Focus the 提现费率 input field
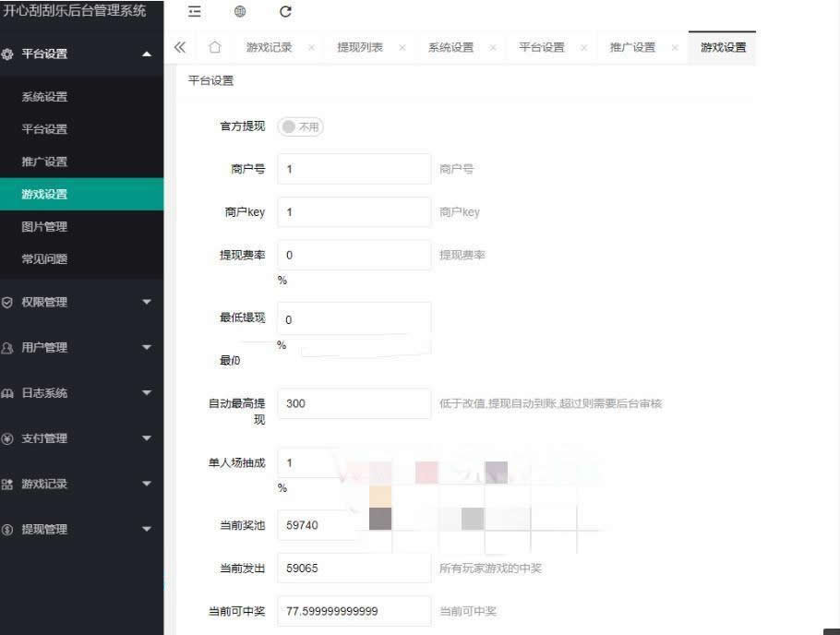Image resolution: width=840 pixels, height=635 pixels. point(354,255)
